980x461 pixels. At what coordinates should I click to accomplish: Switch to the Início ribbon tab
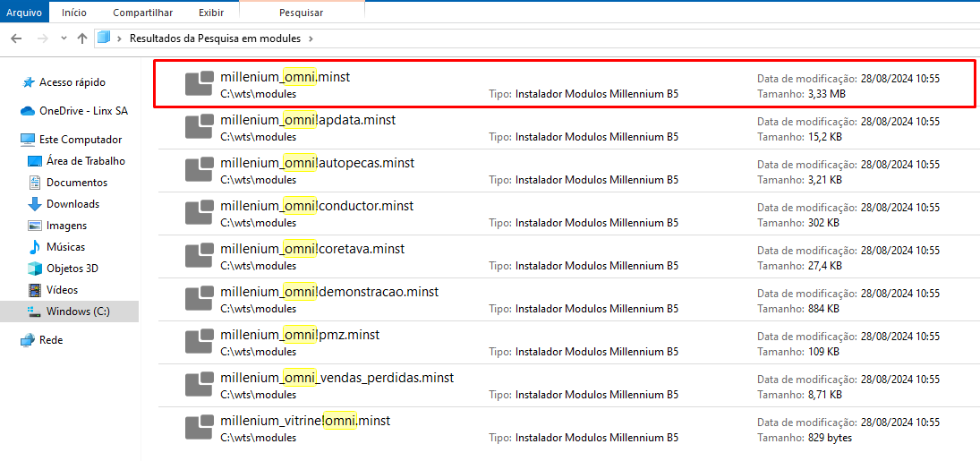74,13
